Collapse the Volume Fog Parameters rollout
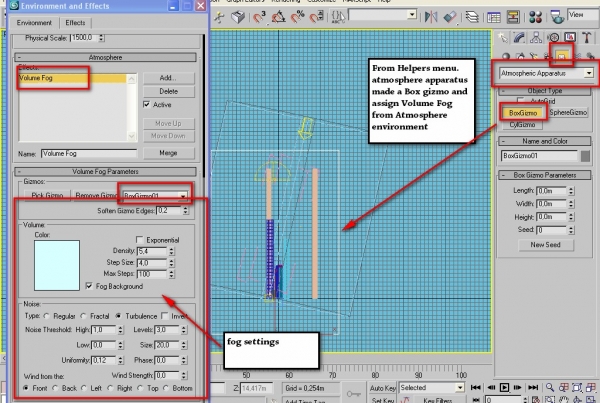 (105, 171)
